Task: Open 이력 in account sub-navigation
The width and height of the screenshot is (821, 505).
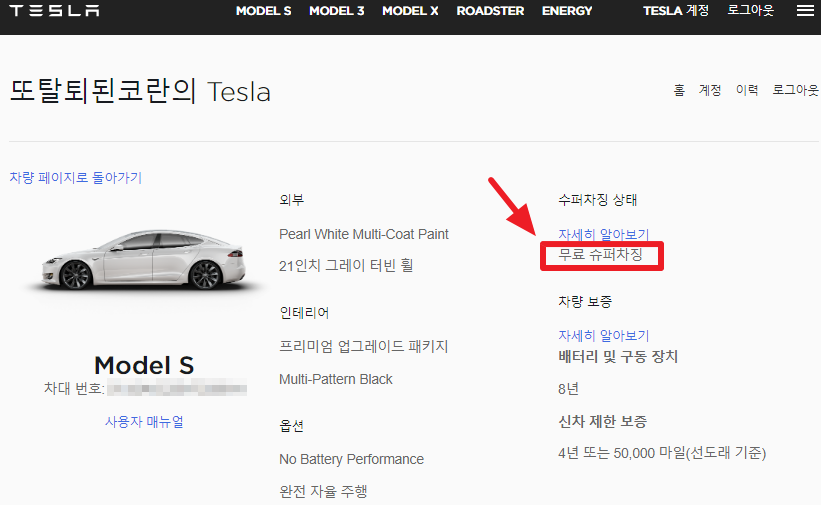Action: click(747, 90)
